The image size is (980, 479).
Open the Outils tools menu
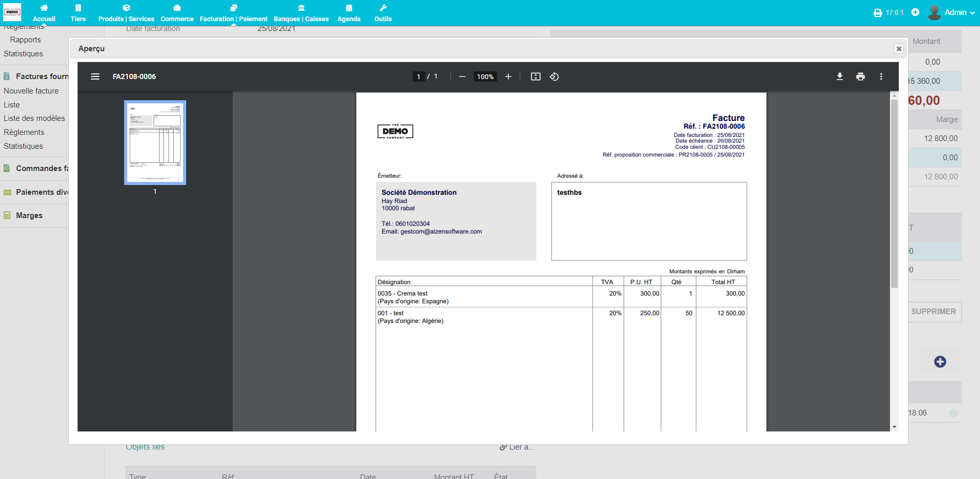click(383, 13)
